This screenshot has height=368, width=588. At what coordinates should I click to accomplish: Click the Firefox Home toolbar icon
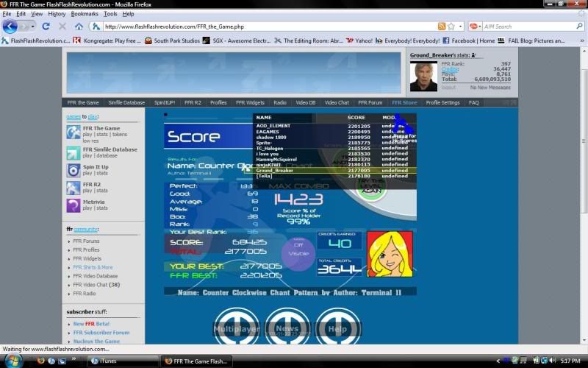coord(79,26)
